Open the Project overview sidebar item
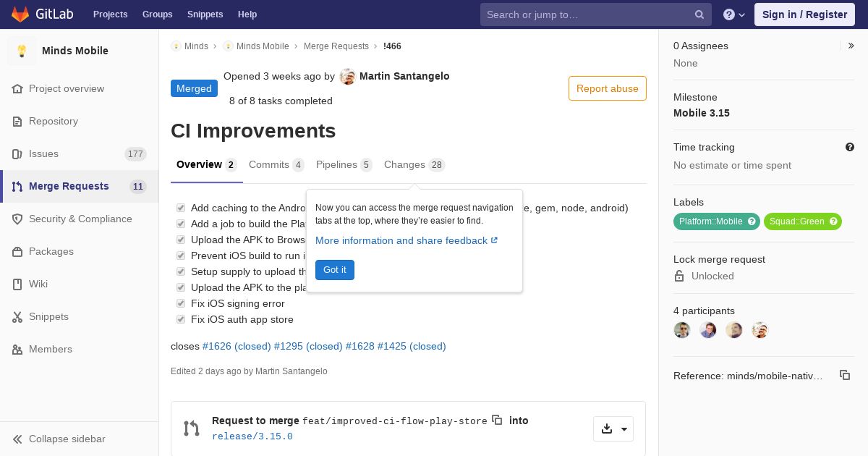Image resolution: width=868 pixels, height=456 pixels. click(x=80, y=88)
